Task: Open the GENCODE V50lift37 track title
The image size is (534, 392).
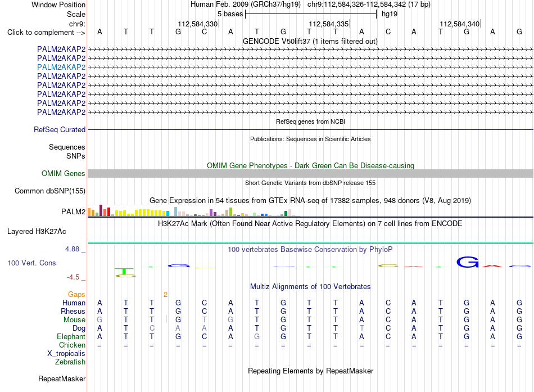Action: (310, 41)
